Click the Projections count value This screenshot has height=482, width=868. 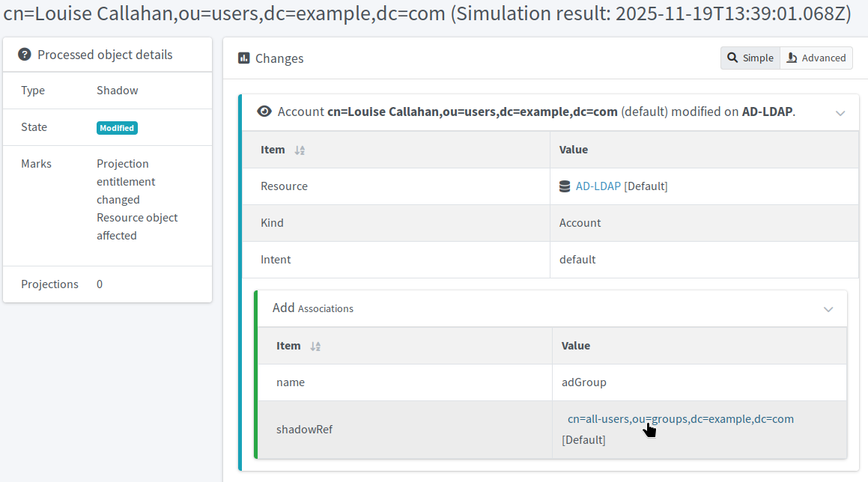pyautogui.click(x=100, y=284)
